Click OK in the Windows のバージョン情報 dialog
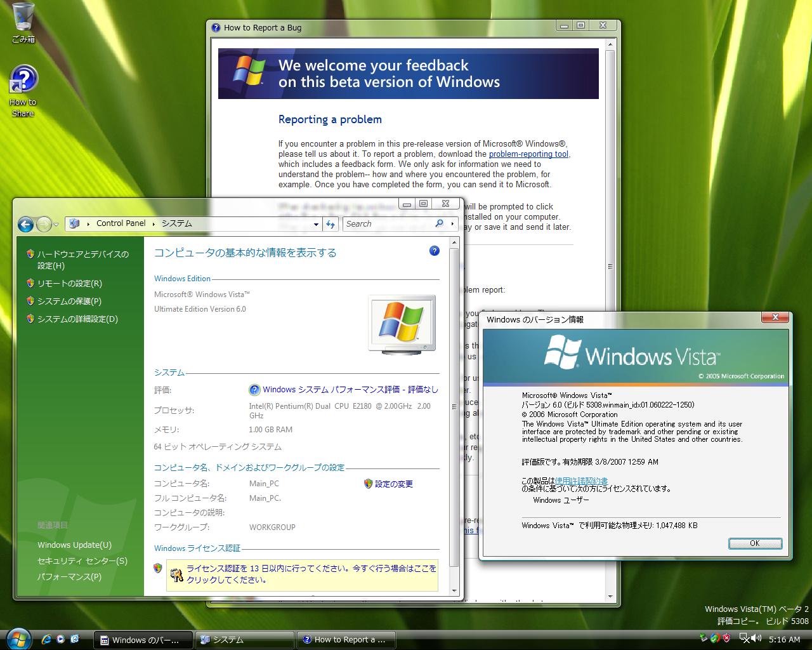Image resolution: width=812 pixels, height=650 pixels. point(755,543)
